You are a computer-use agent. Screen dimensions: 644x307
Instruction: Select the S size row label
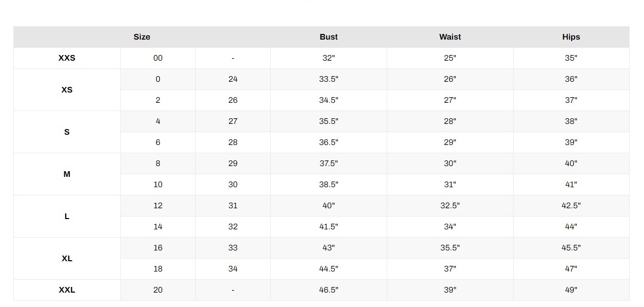[67, 132]
